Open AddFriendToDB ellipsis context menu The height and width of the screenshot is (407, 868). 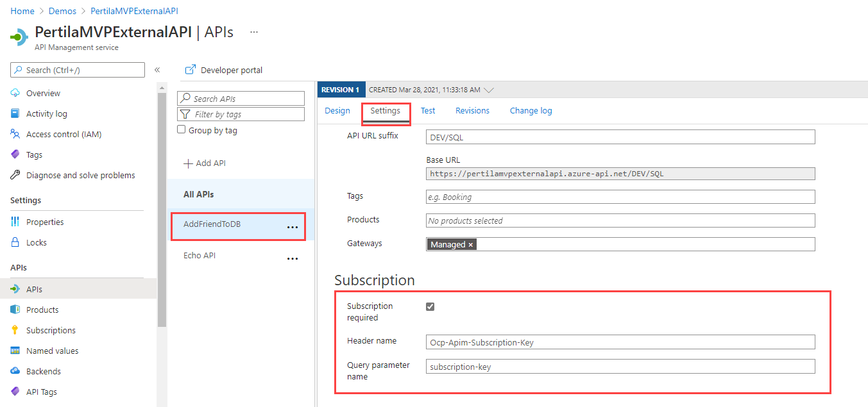[x=293, y=228]
